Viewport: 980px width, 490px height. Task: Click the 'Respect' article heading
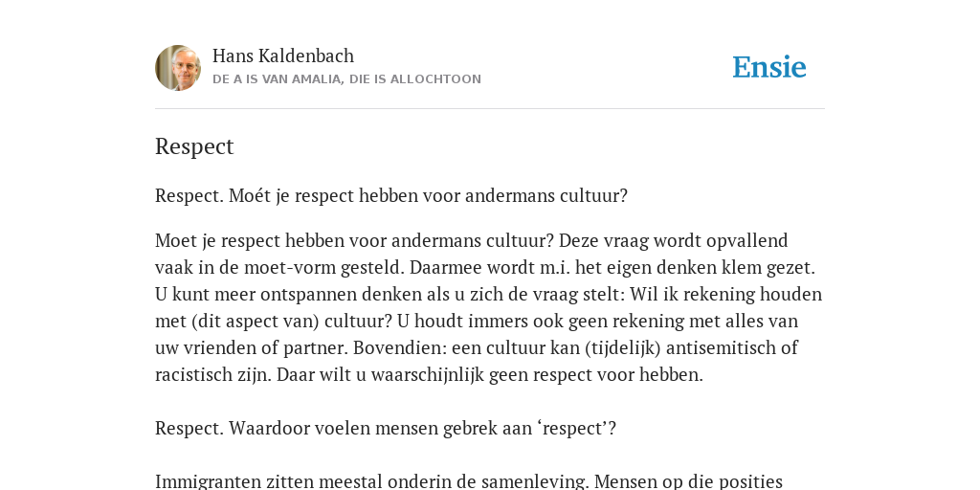click(x=194, y=146)
